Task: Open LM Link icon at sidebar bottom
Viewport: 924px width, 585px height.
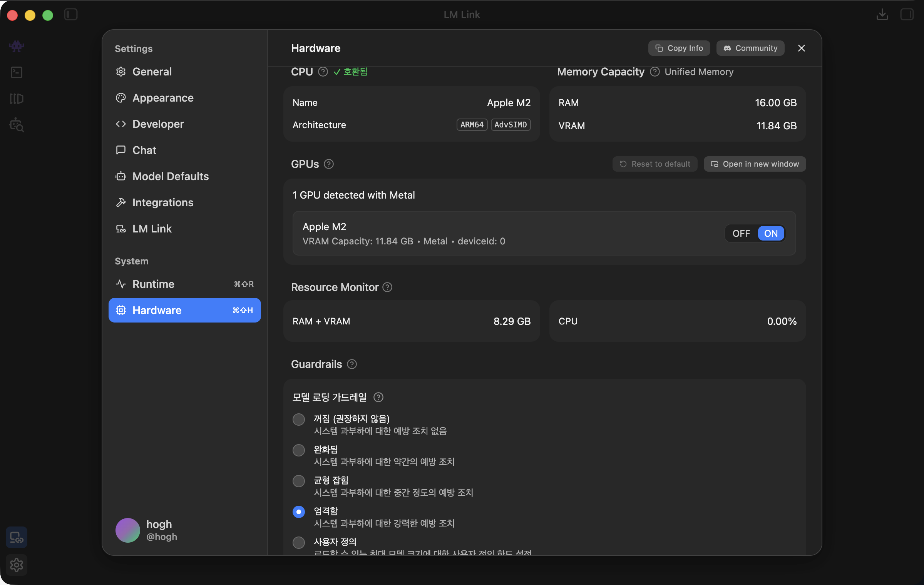Action: [17, 537]
